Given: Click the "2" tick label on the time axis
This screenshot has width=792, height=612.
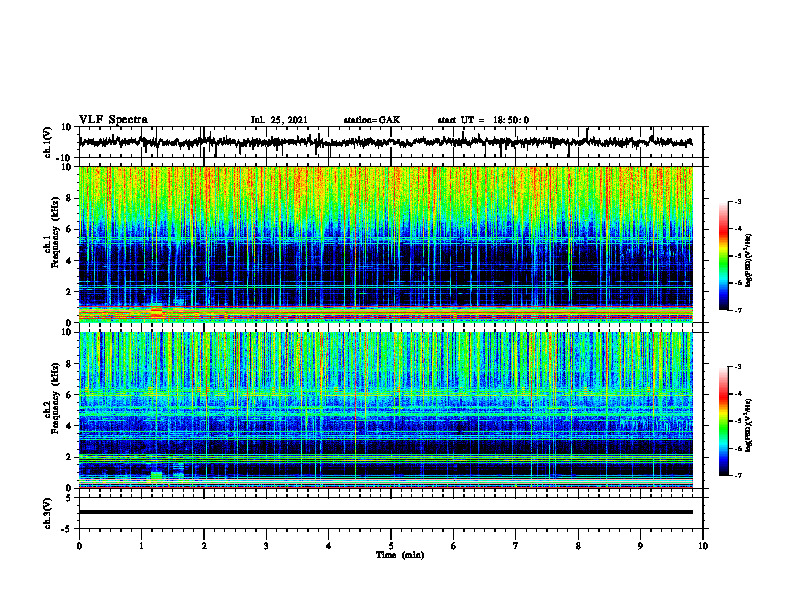Looking at the screenshot, I should pyautogui.click(x=204, y=546).
